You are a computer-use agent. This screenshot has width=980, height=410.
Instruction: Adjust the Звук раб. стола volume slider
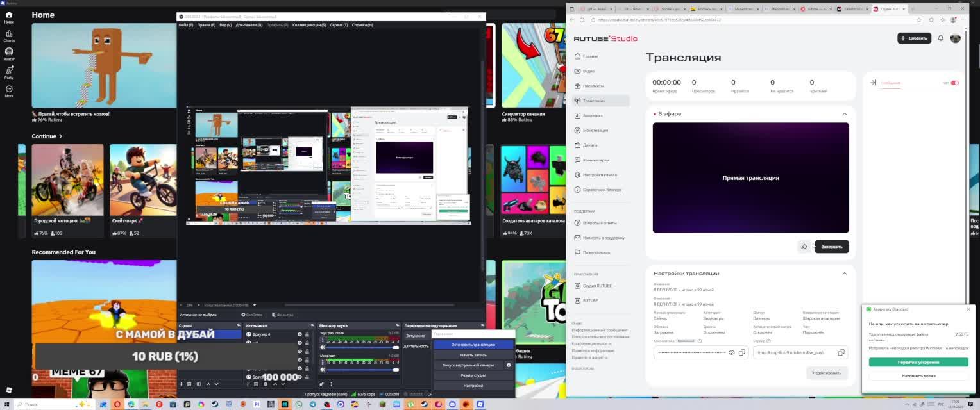[363, 347]
